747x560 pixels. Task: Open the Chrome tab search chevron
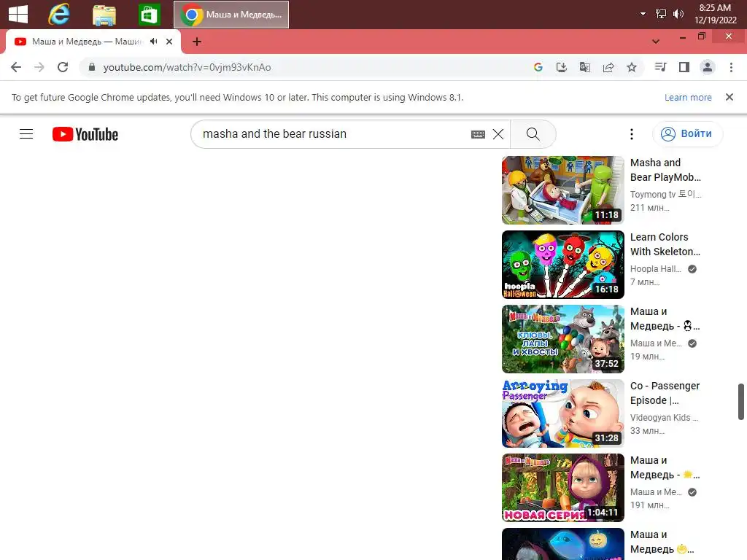(656, 42)
